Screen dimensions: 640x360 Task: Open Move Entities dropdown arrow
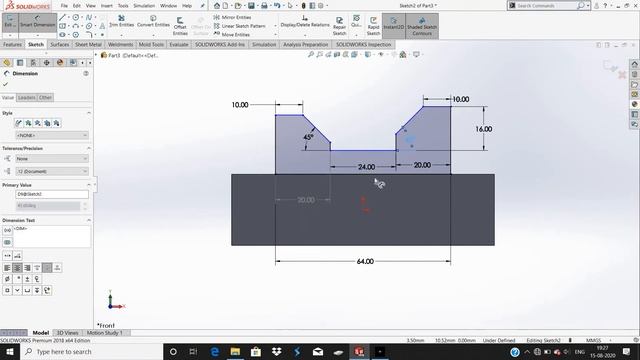tap(275, 35)
